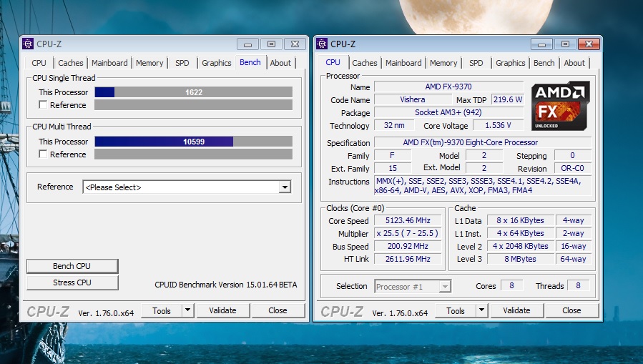Click the CPU-Z app icon in left window title bar
The width and height of the screenshot is (643, 364).
(x=28, y=44)
